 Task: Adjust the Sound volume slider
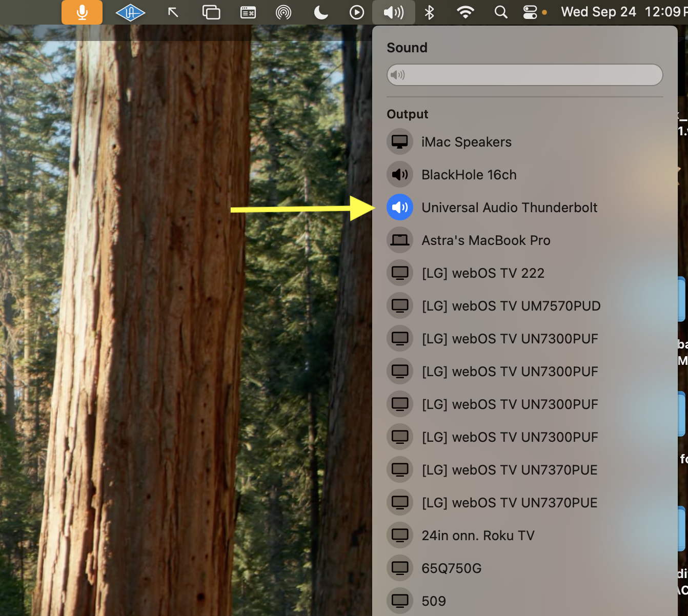point(524,75)
